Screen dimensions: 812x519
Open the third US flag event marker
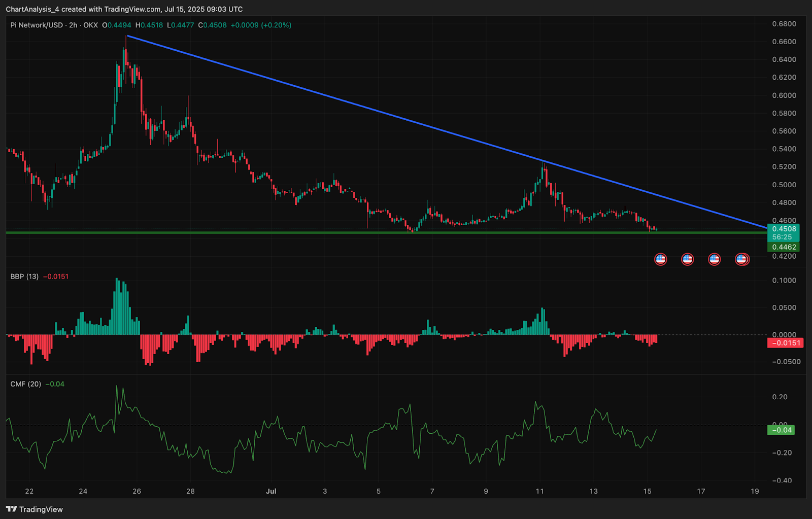point(714,259)
